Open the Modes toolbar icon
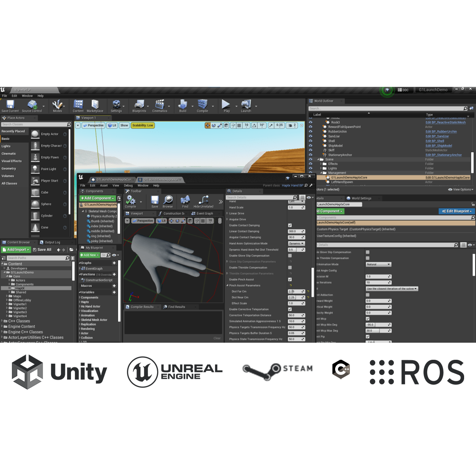This screenshot has height=476, width=476. [58, 106]
